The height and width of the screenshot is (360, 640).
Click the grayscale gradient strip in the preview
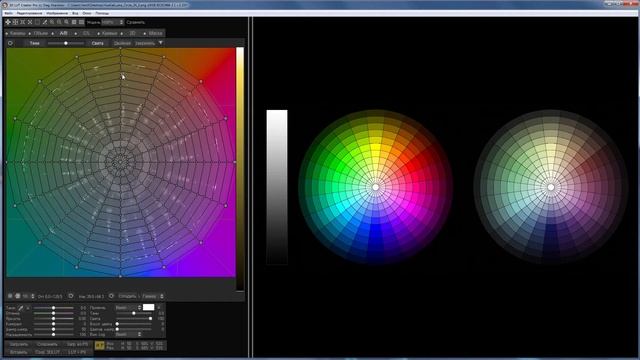[277, 187]
